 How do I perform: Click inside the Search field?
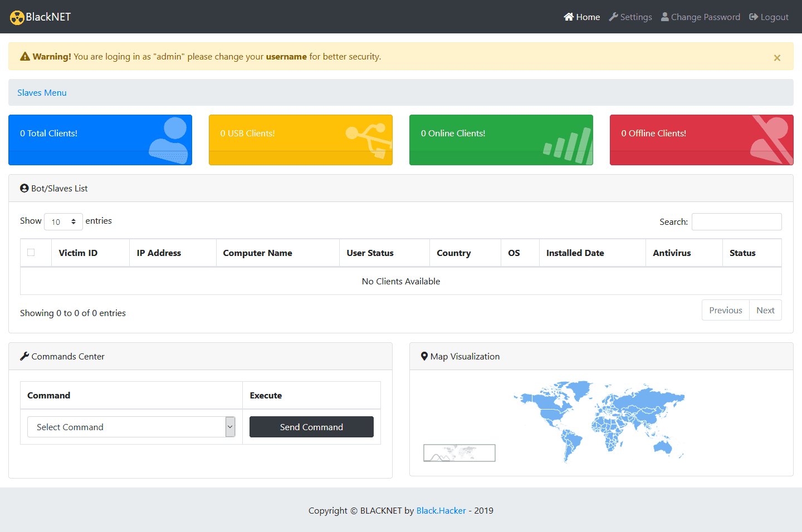pyautogui.click(x=736, y=221)
